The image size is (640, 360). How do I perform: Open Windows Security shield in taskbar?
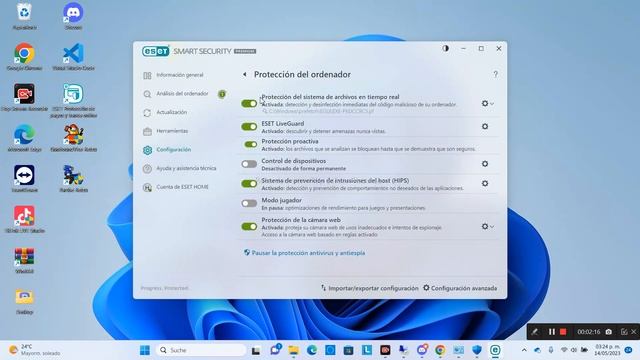pos(477,350)
